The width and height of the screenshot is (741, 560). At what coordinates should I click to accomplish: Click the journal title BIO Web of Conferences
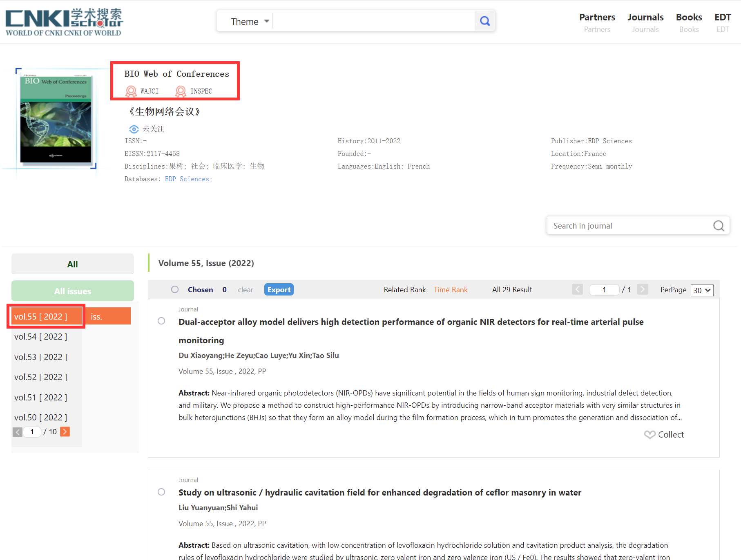(x=177, y=74)
